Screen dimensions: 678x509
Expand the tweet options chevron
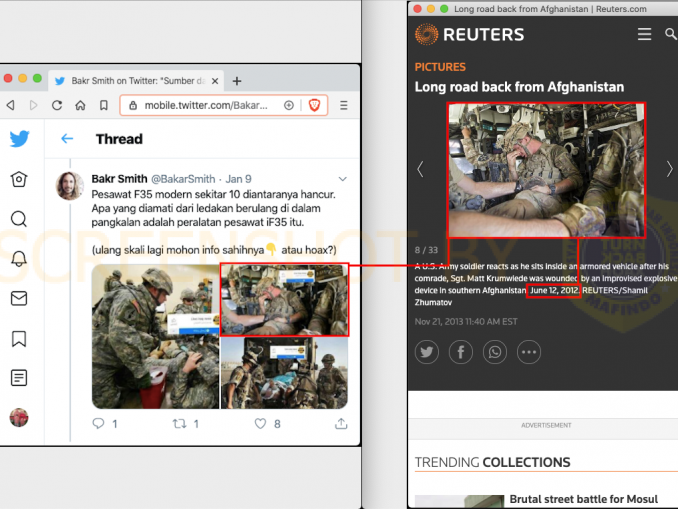point(342,179)
